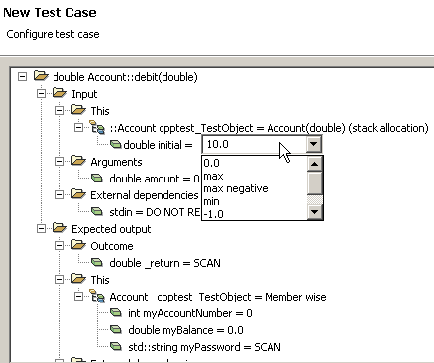Select the int myAccountNumber = 0 row
Image resolution: width=434 pixels, height=363 pixels.
pyautogui.click(x=190, y=313)
